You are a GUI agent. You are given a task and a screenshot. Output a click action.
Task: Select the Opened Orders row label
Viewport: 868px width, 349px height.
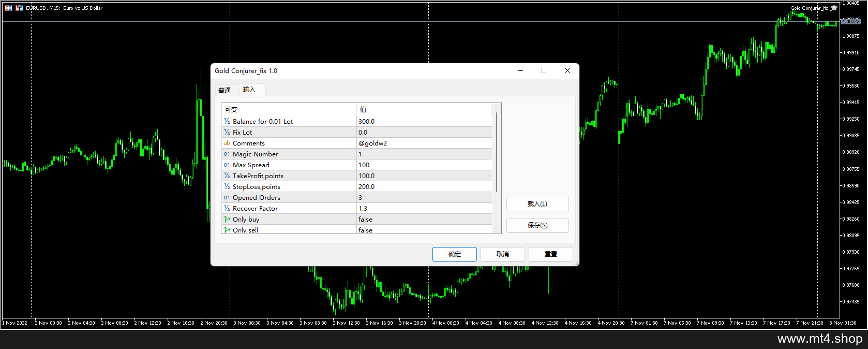[257, 197]
